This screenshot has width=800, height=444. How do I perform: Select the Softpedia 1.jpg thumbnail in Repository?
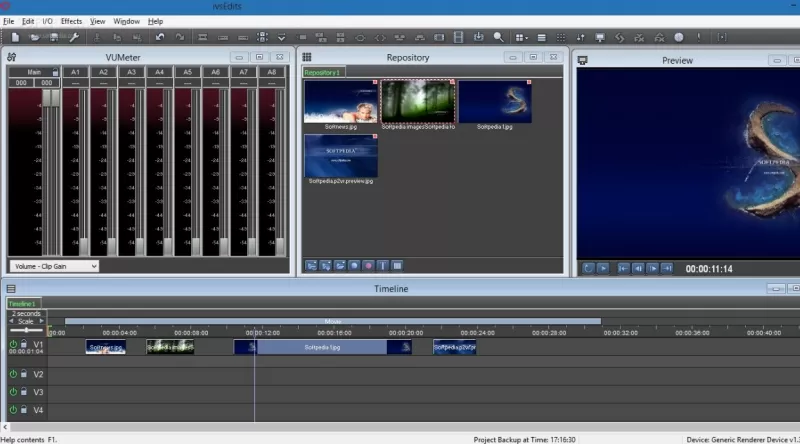(495, 102)
